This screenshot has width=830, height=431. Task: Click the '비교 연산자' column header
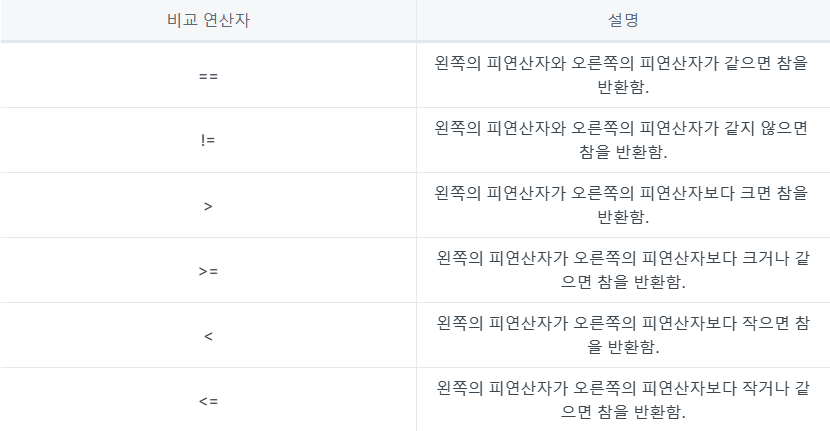point(208,20)
